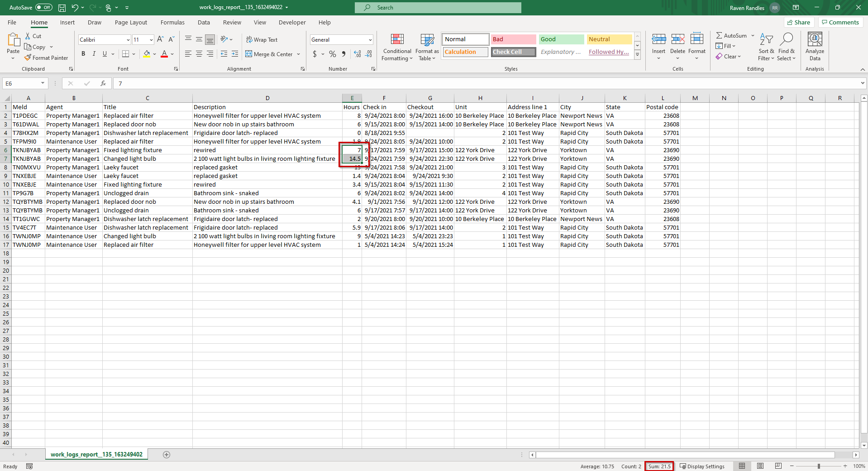Viewport: 868px width, 471px height.
Task: Click the Merge & Center icon
Action: pyautogui.click(x=249, y=54)
